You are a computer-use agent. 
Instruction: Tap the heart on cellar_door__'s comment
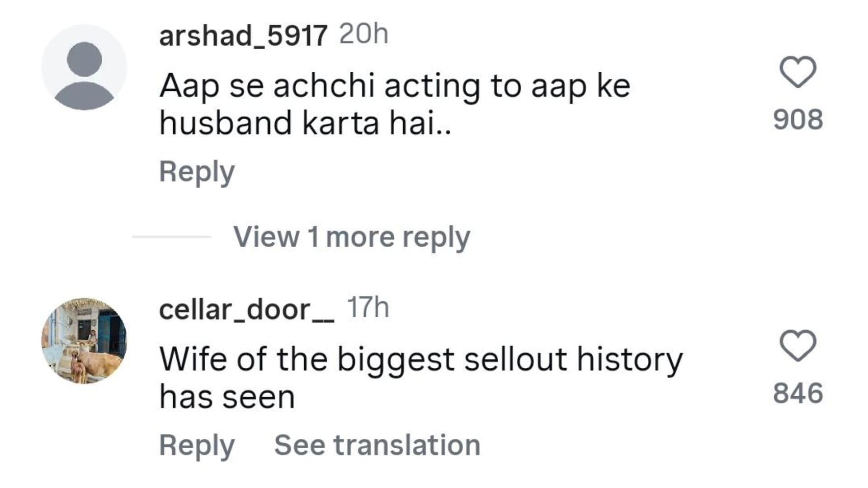798,346
